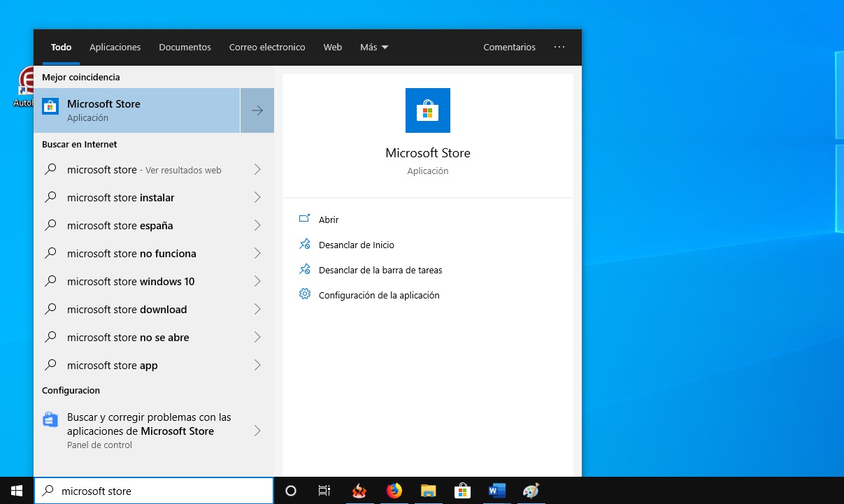Click the Windows Start button
844x504 pixels.
pos(17,491)
